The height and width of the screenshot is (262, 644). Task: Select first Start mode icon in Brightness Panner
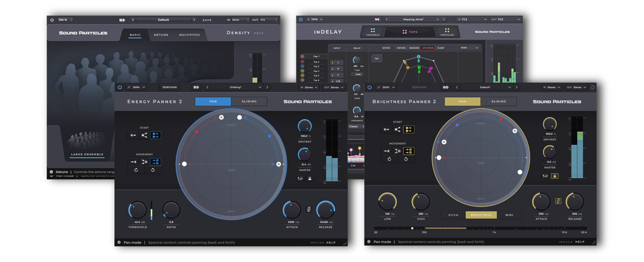(386, 129)
